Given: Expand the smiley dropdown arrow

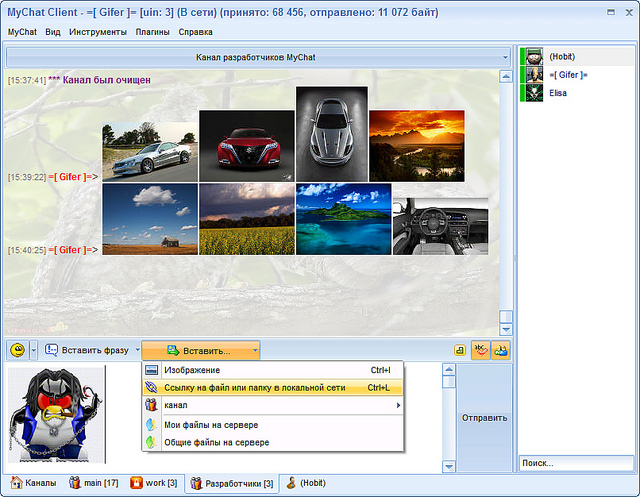Looking at the screenshot, I should click(x=33, y=350).
